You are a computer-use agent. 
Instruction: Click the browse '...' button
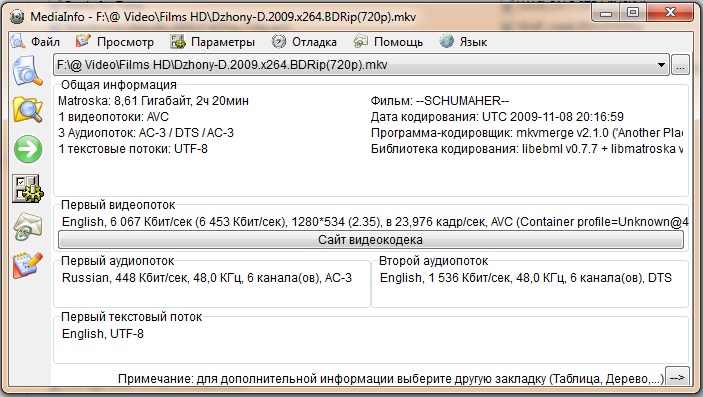(680, 65)
